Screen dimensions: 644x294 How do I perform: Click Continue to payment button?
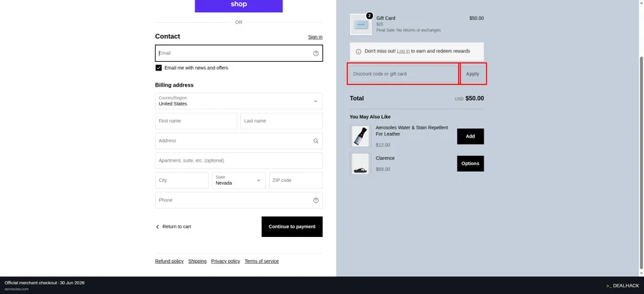292,227
